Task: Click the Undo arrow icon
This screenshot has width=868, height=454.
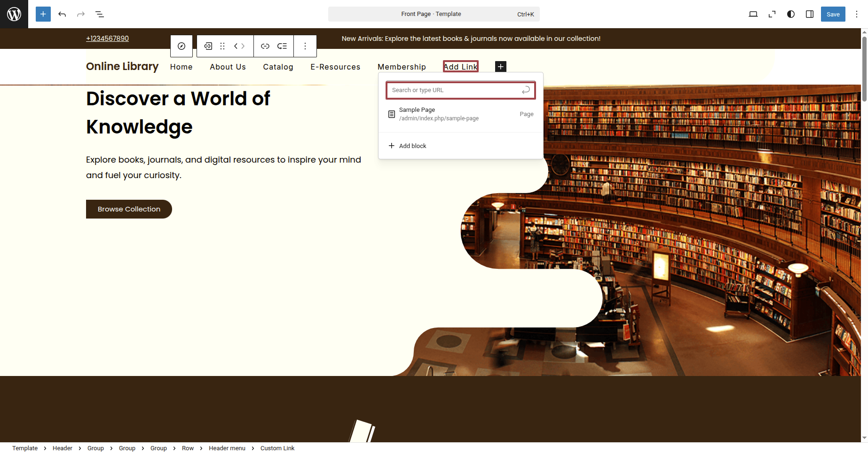Action: pyautogui.click(x=62, y=14)
